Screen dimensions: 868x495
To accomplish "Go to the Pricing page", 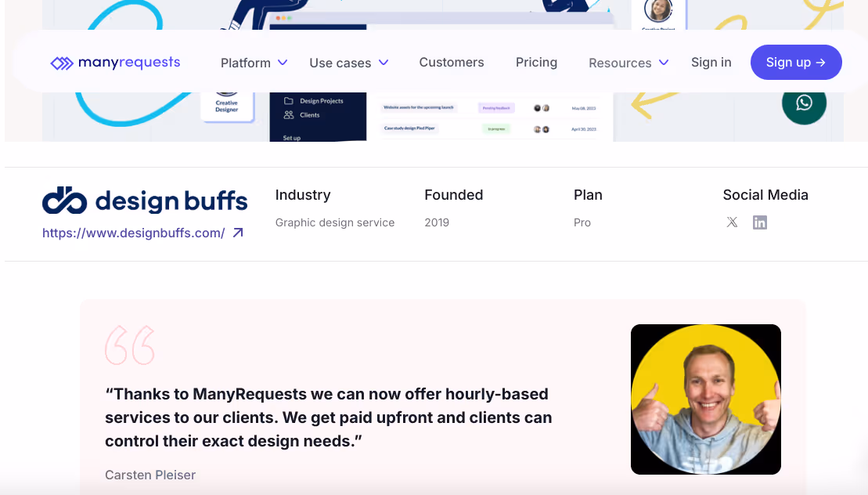I will coord(536,62).
